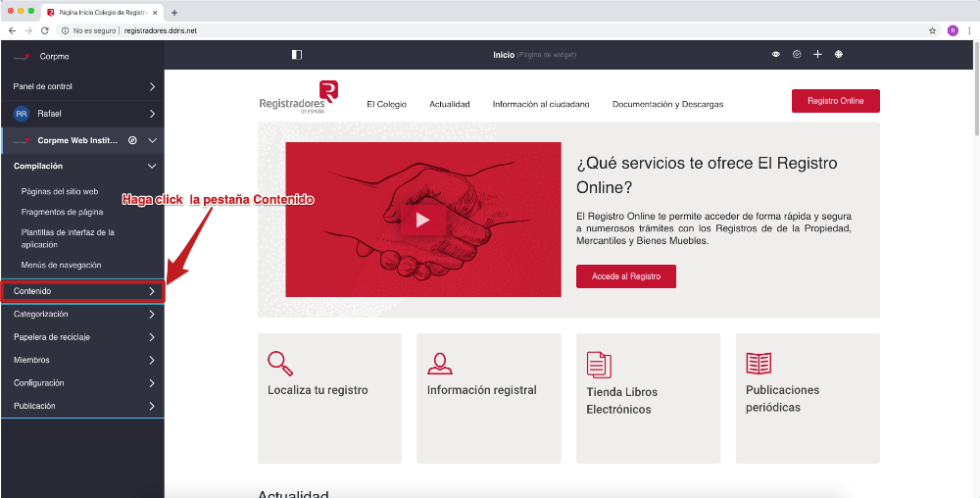Click the Tienda Libros Electrónicos document icon
The width and height of the screenshot is (980, 498).
[599, 365]
